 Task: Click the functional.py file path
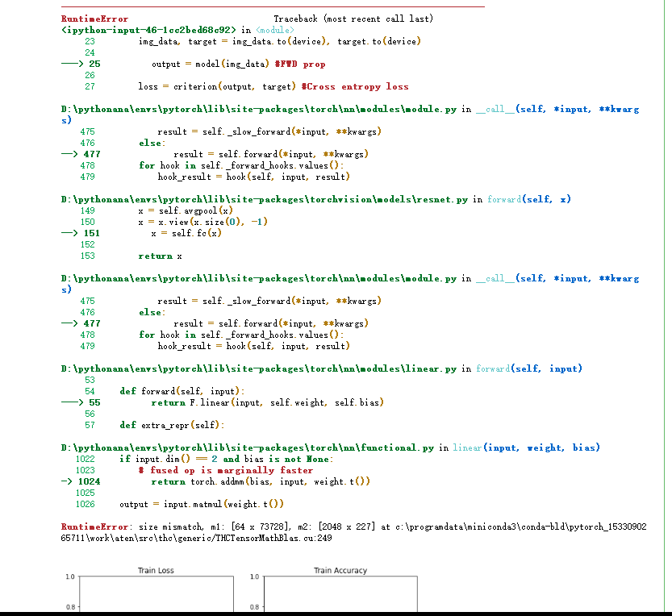tap(253, 447)
